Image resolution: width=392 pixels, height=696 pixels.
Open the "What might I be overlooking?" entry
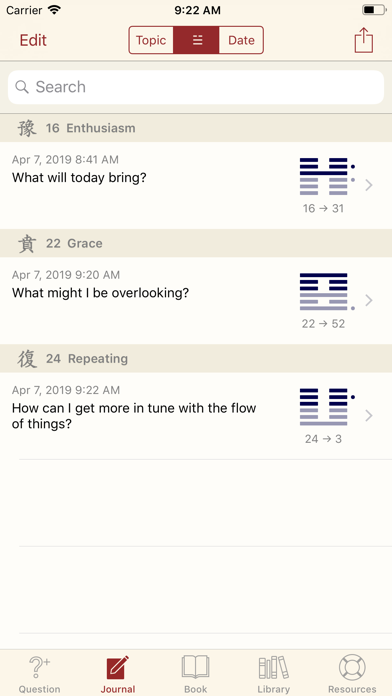(196, 301)
